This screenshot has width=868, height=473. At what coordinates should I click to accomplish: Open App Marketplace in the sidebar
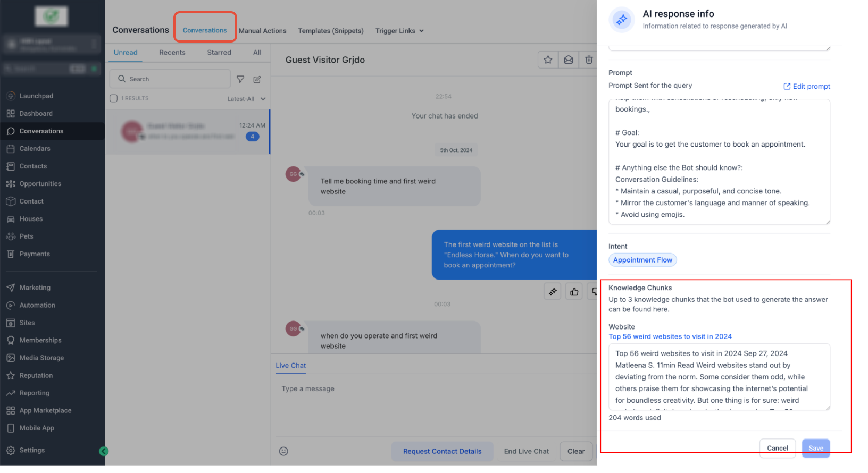(45, 410)
